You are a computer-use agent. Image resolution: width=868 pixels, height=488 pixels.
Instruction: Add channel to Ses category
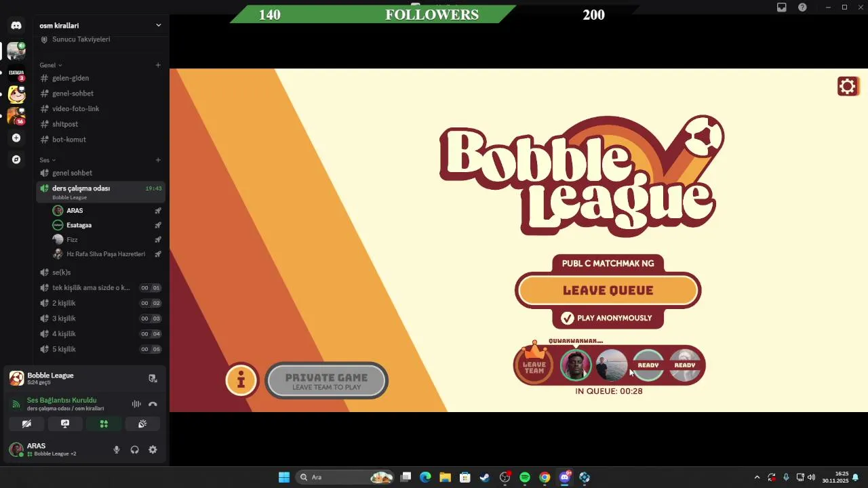[x=158, y=160]
